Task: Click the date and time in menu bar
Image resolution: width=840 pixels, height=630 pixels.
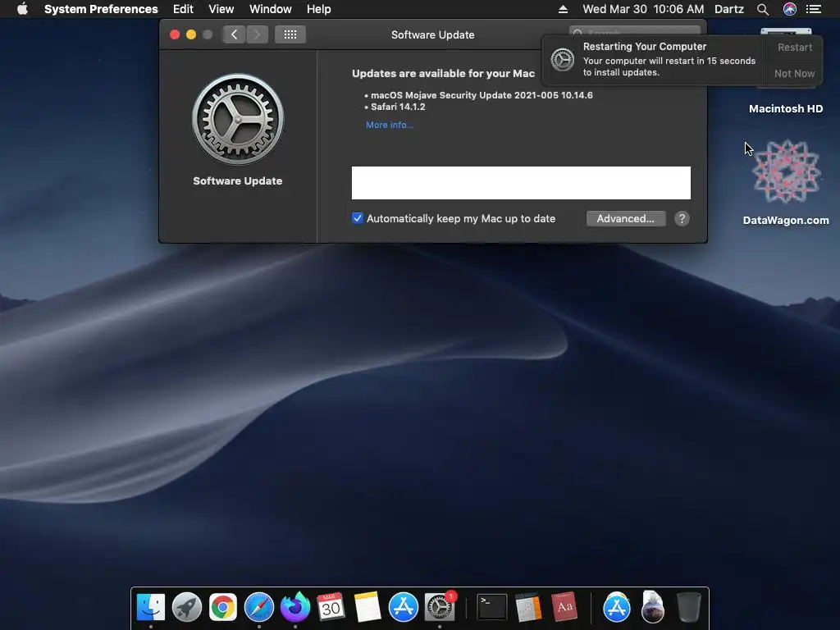Action: point(643,9)
